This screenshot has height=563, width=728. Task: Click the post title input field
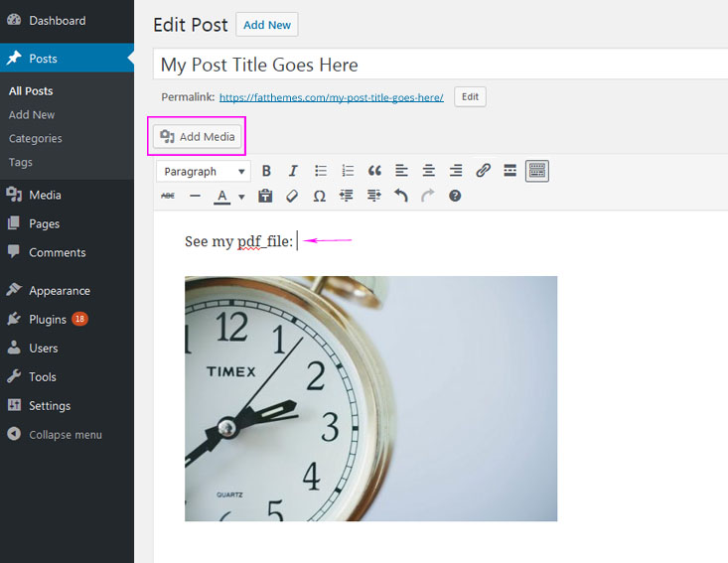(x=440, y=65)
